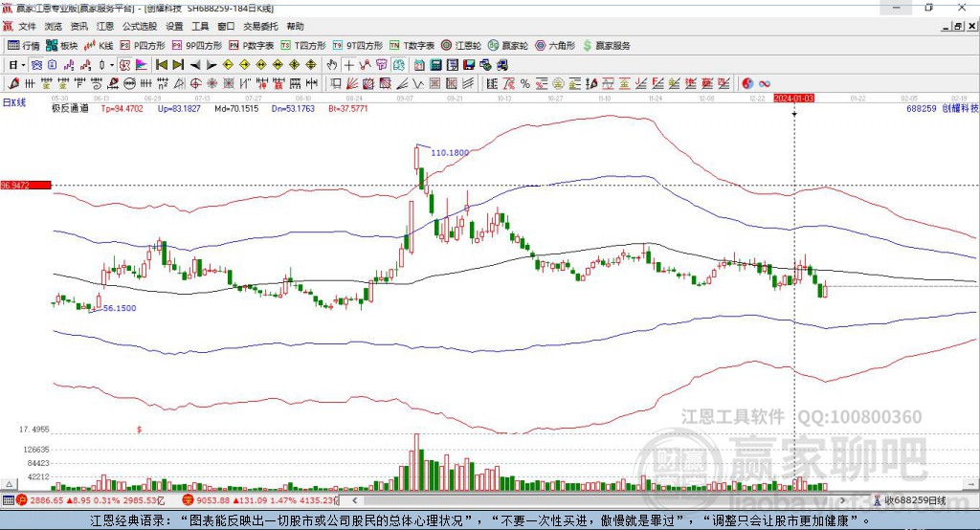Click the floppy disk save icon
This screenshot has width=980, height=530.
pyautogui.click(x=469, y=64)
